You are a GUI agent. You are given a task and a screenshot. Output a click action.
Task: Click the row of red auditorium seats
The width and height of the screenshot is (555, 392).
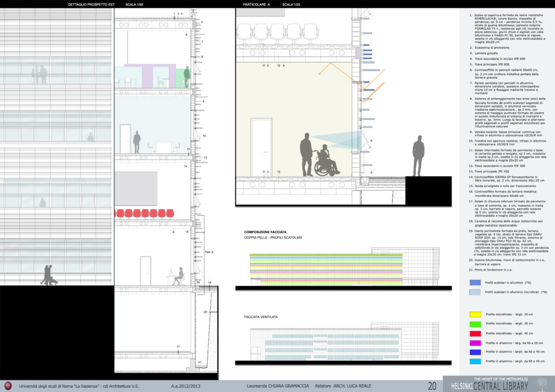click(x=144, y=213)
